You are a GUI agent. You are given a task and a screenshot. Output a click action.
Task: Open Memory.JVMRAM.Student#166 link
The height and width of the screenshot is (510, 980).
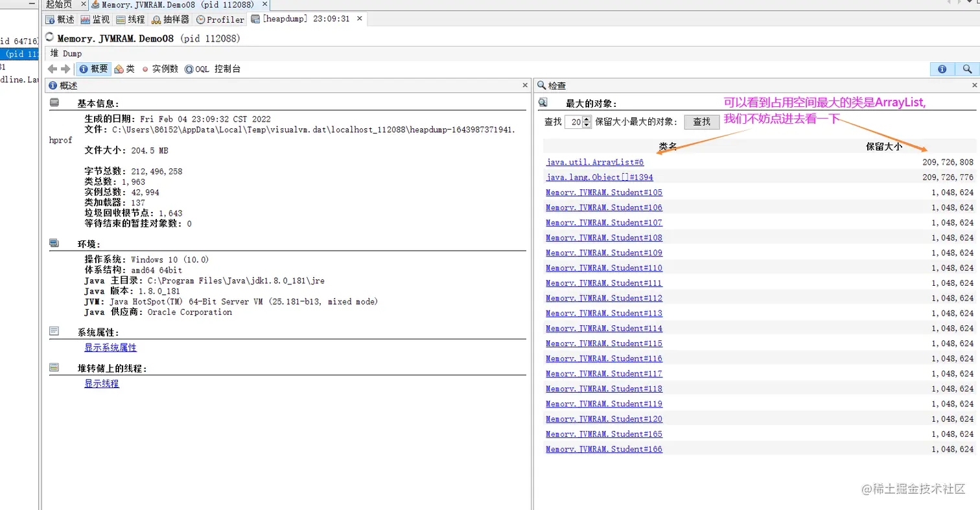click(x=604, y=449)
